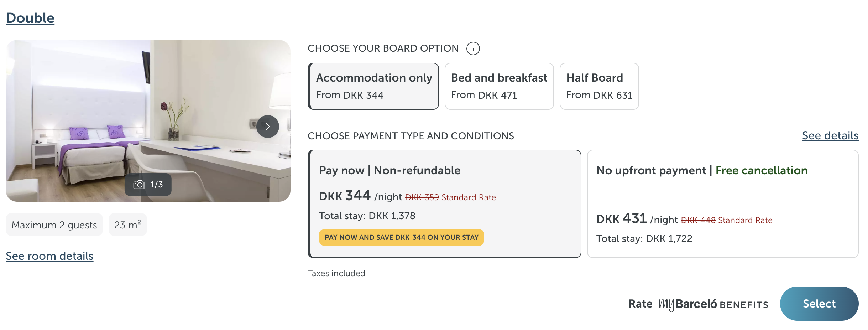This screenshot has width=868, height=330.
Task: Advance to the next room photo
Action: (267, 127)
